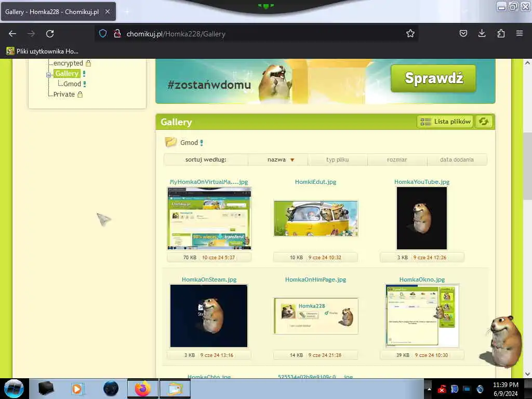Open the Pocket save icon
Screen dimensions: 532x399
[x=463, y=34]
